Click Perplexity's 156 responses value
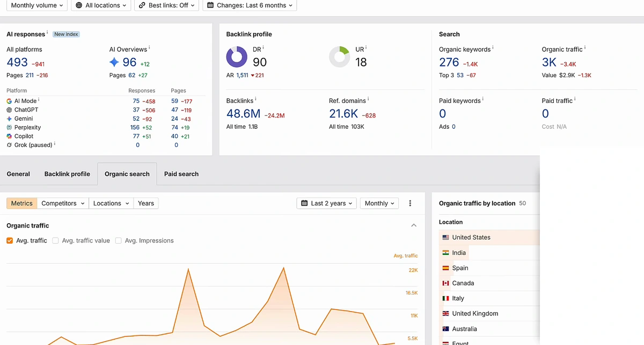This screenshot has width=644, height=345. pyautogui.click(x=135, y=128)
